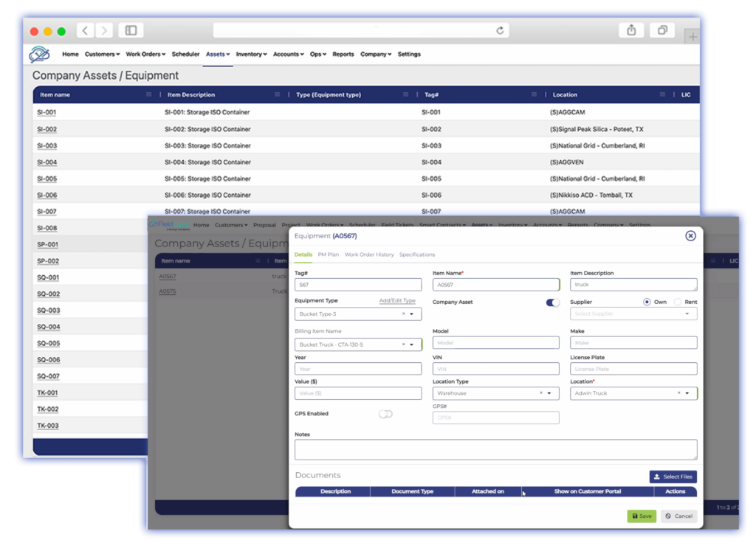This screenshot has height=540, width=756.
Task: Click the Save button
Action: point(641,516)
